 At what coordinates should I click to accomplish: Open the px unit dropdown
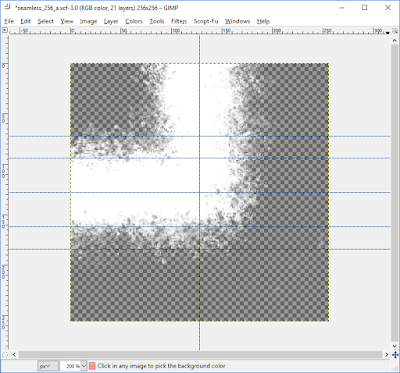tap(48, 366)
